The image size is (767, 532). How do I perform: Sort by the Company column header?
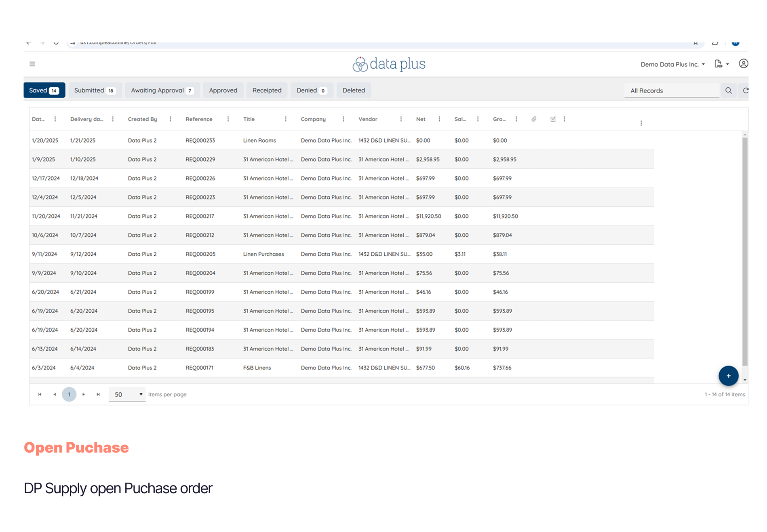313,119
